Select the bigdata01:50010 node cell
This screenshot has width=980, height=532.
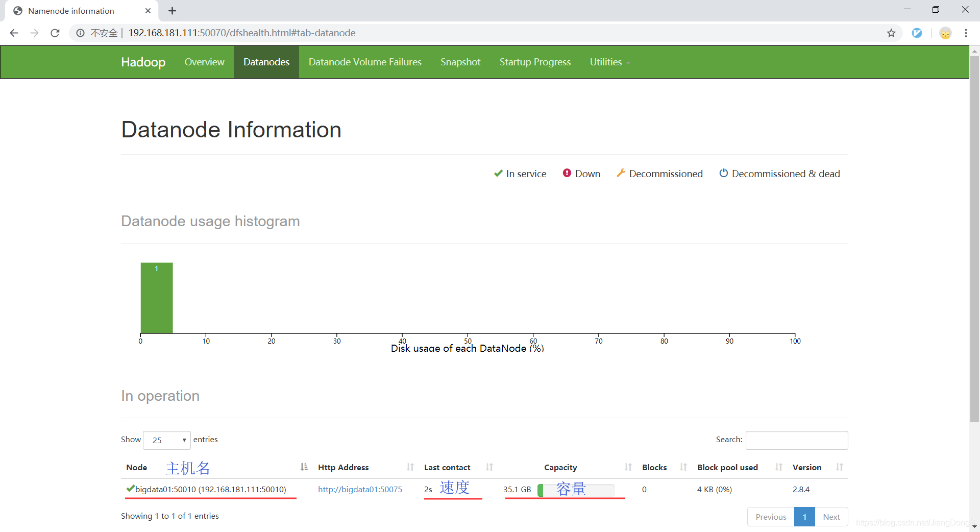click(211, 489)
